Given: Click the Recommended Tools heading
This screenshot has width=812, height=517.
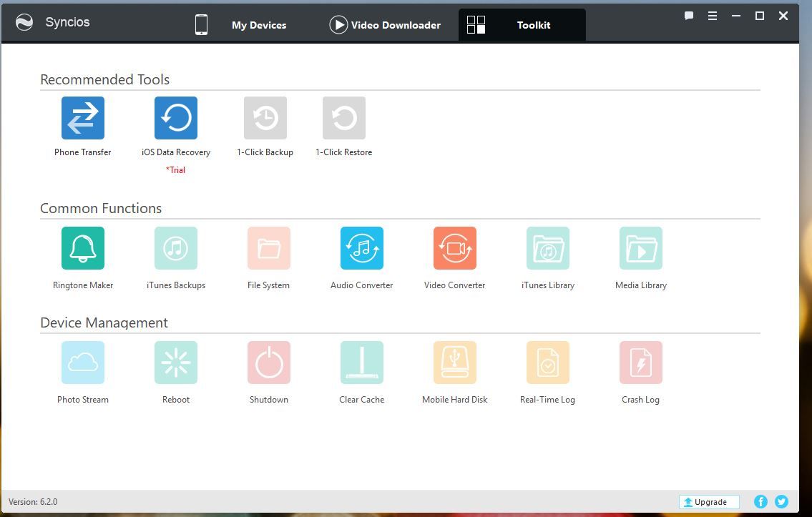Looking at the screenshot, I should click(x=104, y=79).
